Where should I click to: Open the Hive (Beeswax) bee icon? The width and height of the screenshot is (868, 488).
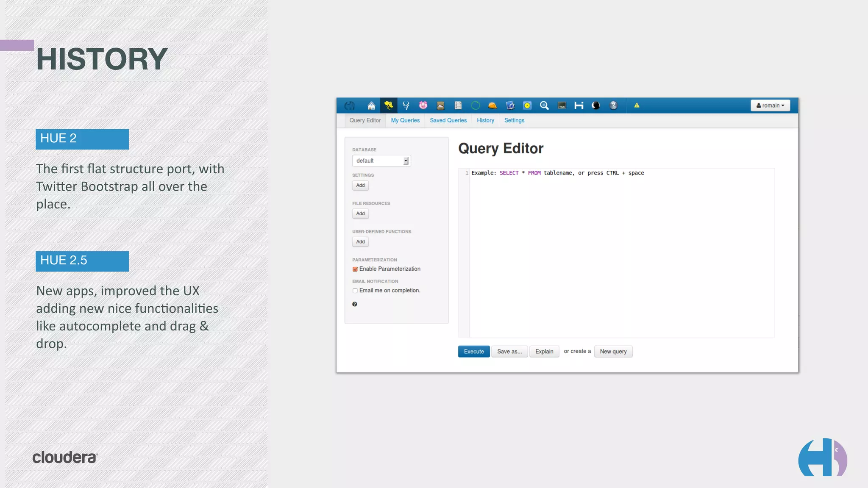(389, 105)
